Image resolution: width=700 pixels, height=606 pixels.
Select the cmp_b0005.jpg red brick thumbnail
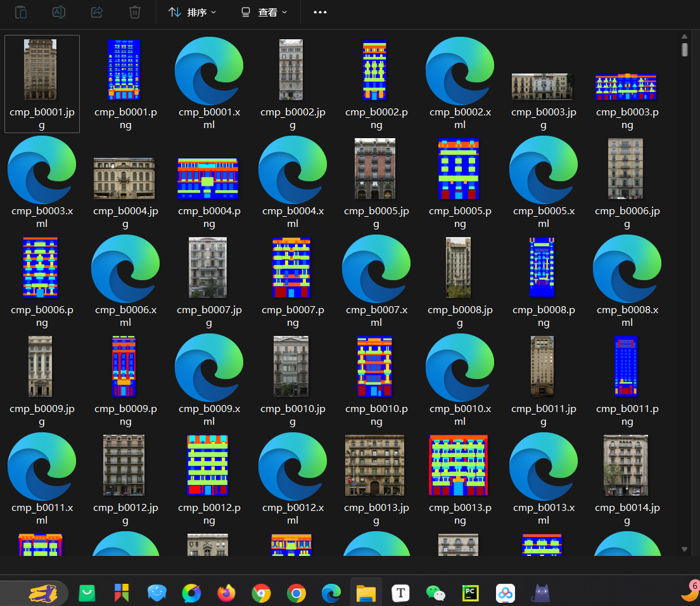point(375,169)
